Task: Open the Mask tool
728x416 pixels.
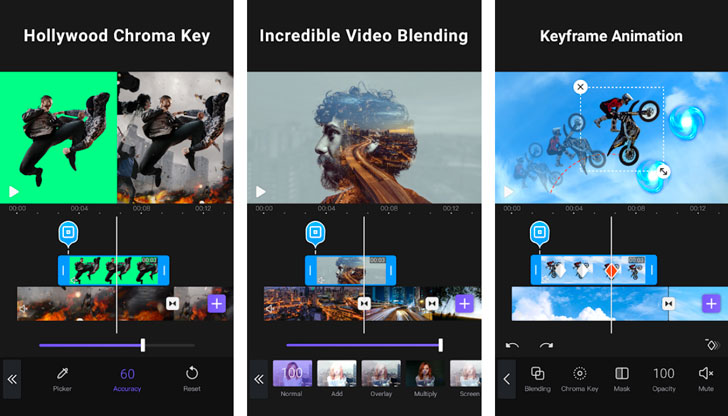Action: click(x=622, y=379)
